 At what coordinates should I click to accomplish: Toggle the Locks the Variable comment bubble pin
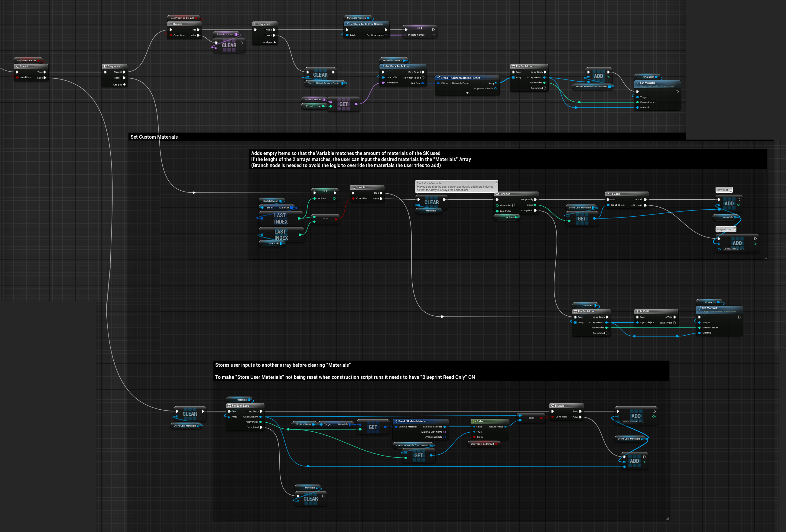click(496, 182)
